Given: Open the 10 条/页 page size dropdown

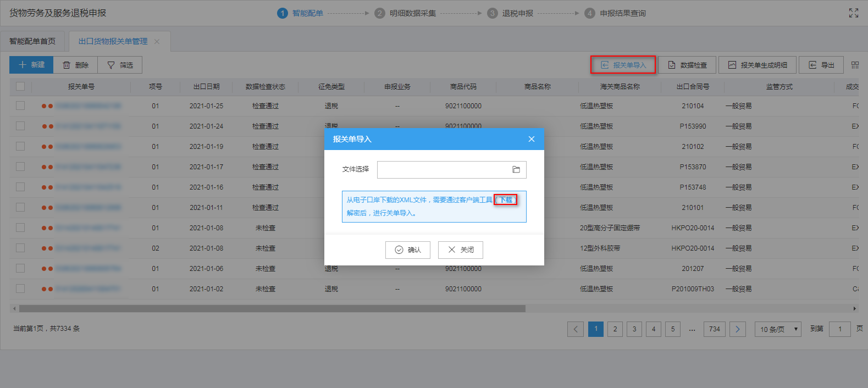Looking at the screenshot, I should pyautogui.click(x=778, y=329).
